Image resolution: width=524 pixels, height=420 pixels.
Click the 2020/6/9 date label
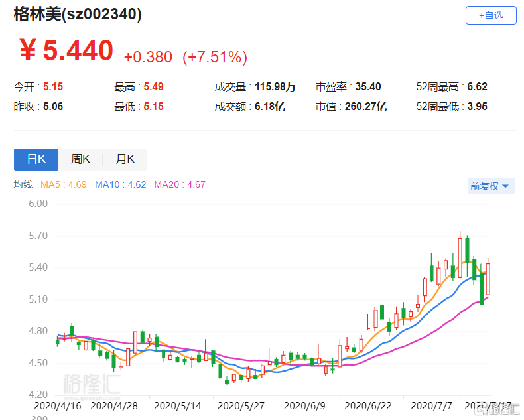coord(304,406)
